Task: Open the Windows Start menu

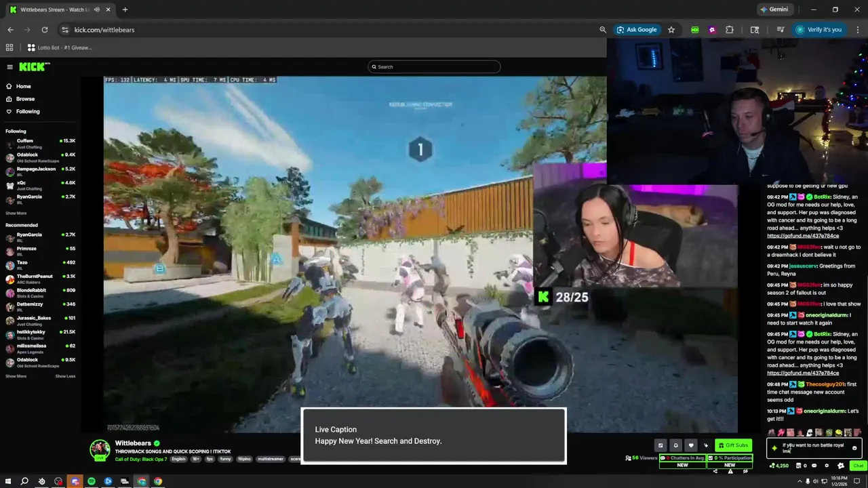Action: tap(8, 481)
